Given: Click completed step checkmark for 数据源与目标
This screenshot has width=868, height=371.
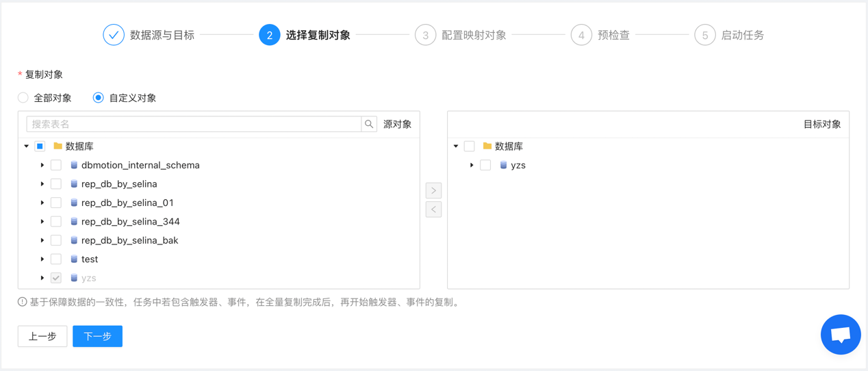Looking at the screenshot, I should click(x=114, y=35).
